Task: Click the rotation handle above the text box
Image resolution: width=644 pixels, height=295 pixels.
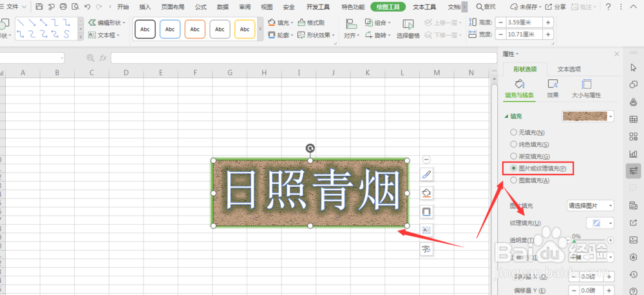Action: coord(310,148)
